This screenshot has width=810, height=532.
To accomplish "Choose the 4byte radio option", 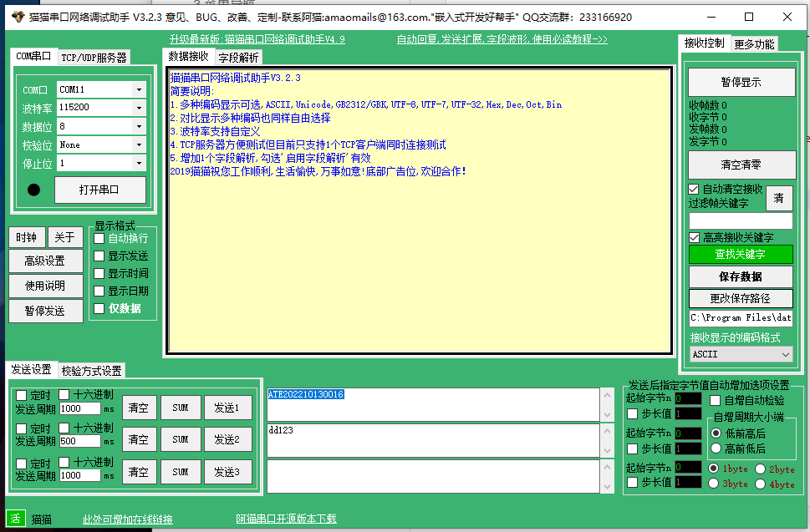I will point(760,484).
